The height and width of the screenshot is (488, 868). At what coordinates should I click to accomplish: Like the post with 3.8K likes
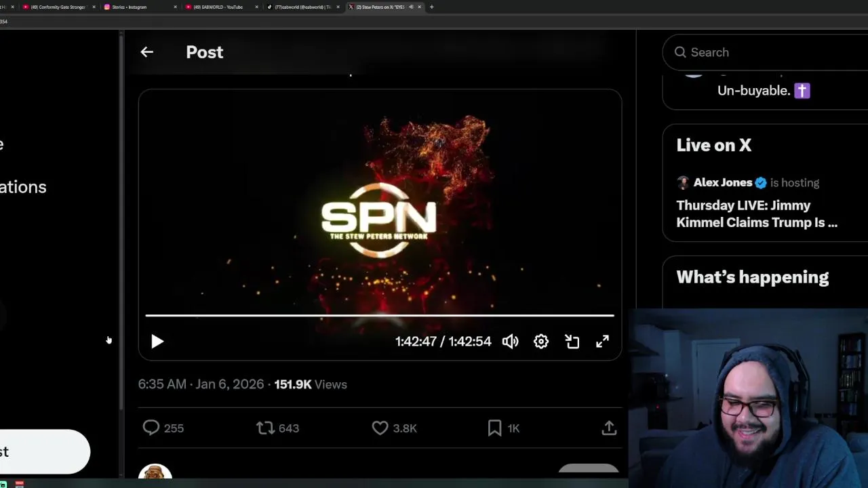[395, 428]
